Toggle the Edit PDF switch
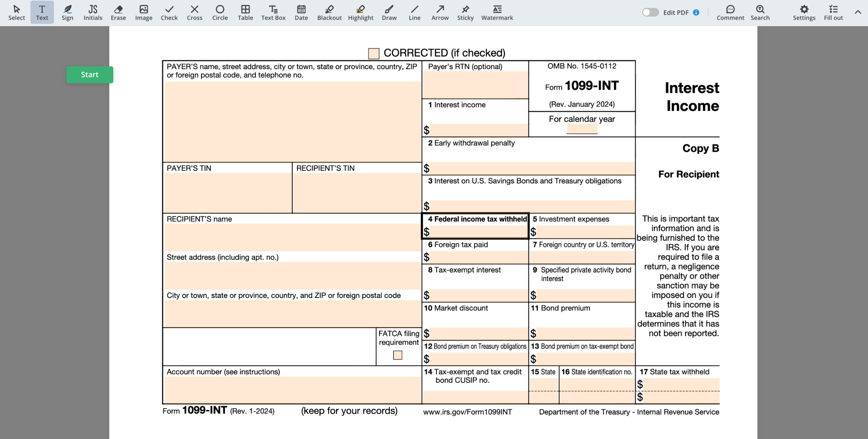Image resolution: width=868 pixels, height=439 pixels. (650, 13)
